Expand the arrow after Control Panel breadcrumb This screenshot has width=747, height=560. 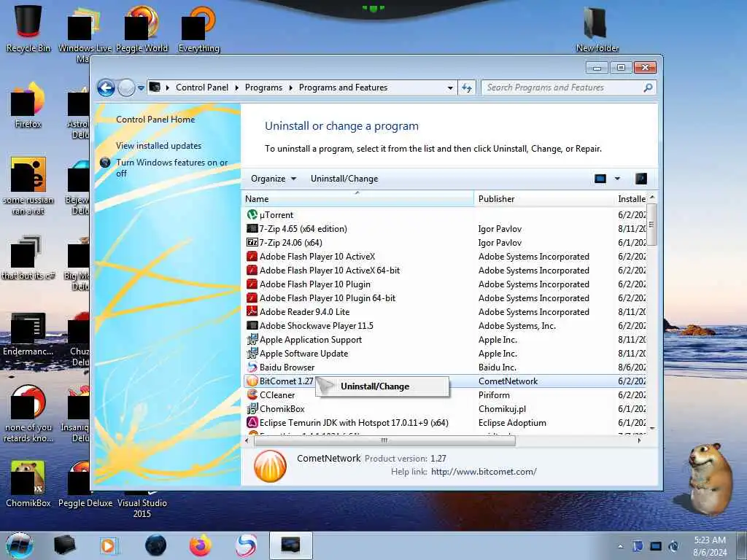point(237,87)
